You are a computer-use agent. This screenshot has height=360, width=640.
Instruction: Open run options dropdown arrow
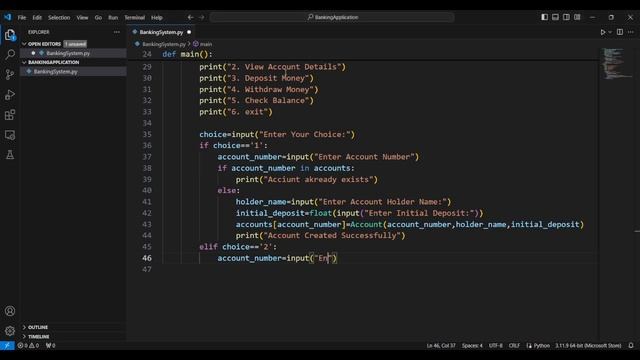tap(610, 32)
